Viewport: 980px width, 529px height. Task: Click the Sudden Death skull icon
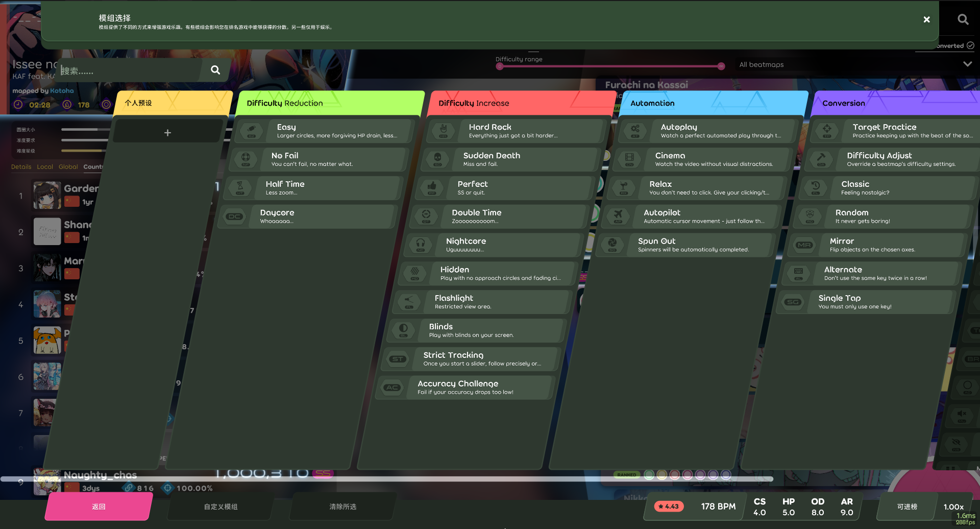point(437,159)
